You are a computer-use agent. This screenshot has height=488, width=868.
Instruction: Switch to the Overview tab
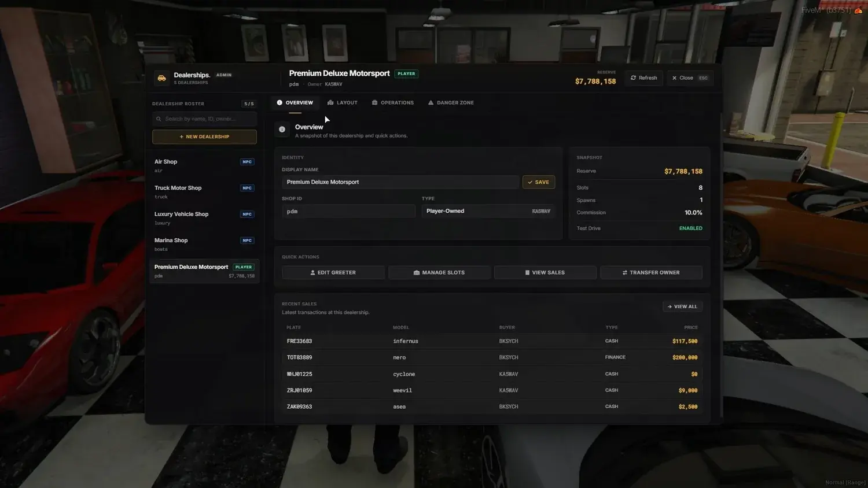pos(295,103)
